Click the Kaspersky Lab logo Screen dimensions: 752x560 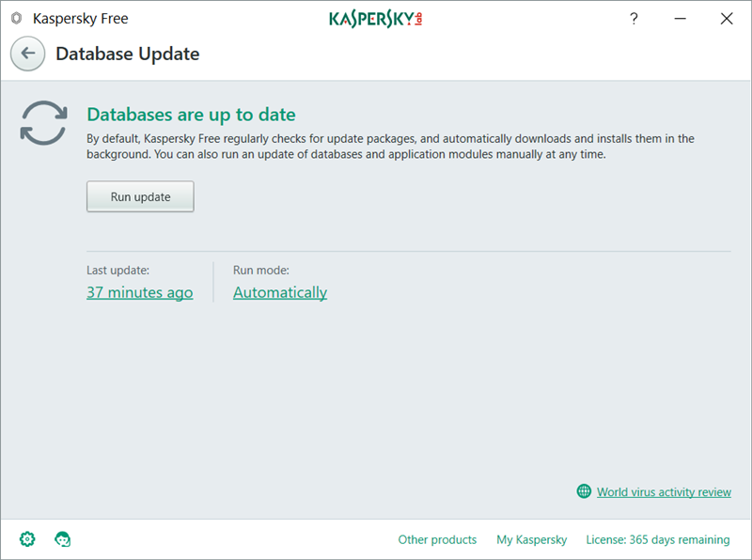click(x=375, y=19)
